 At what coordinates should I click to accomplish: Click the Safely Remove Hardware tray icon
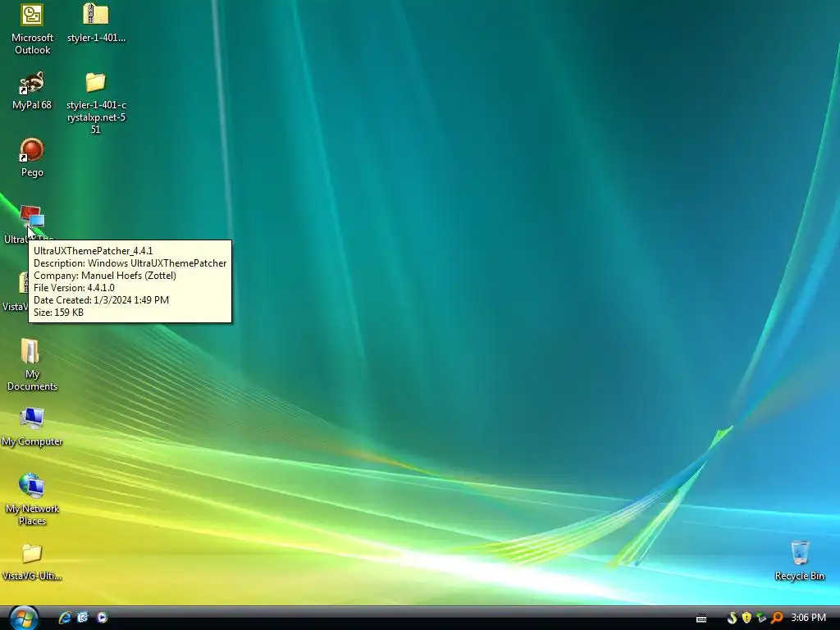pyautogui.click(x=761, y=618)
